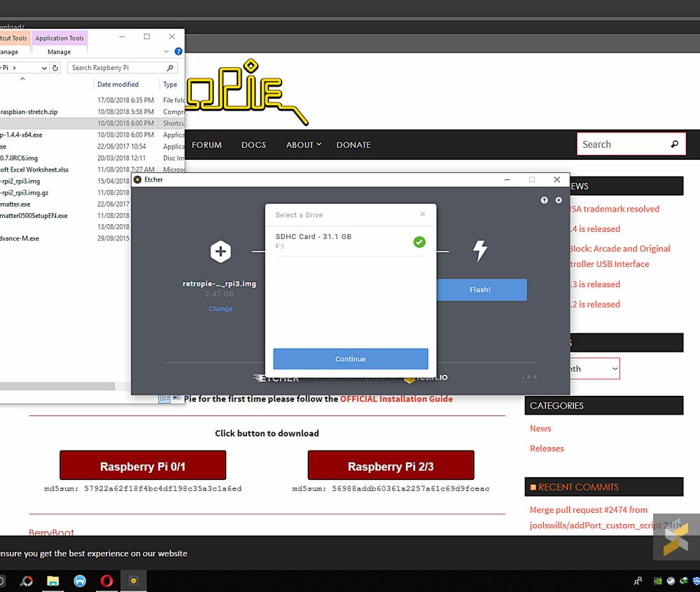Click the Etcher taskbar icon
Screen dimensions: 700x592
[134, 581]
